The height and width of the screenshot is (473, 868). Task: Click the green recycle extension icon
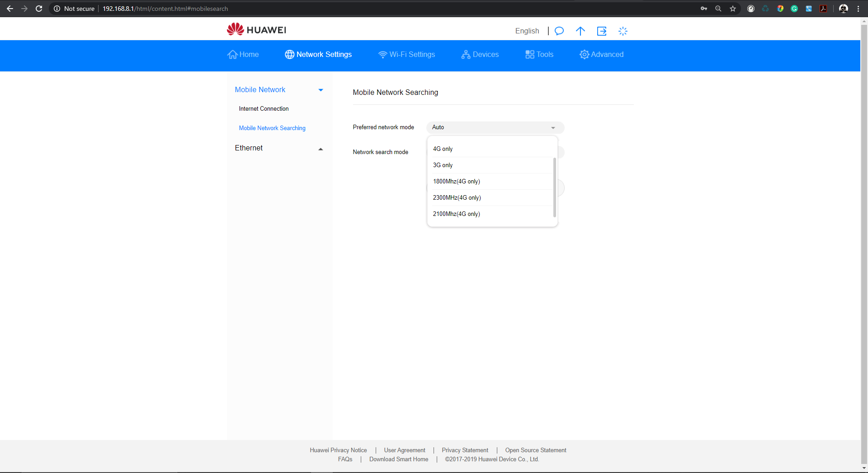pyautogui.click(x=765, y=9)
